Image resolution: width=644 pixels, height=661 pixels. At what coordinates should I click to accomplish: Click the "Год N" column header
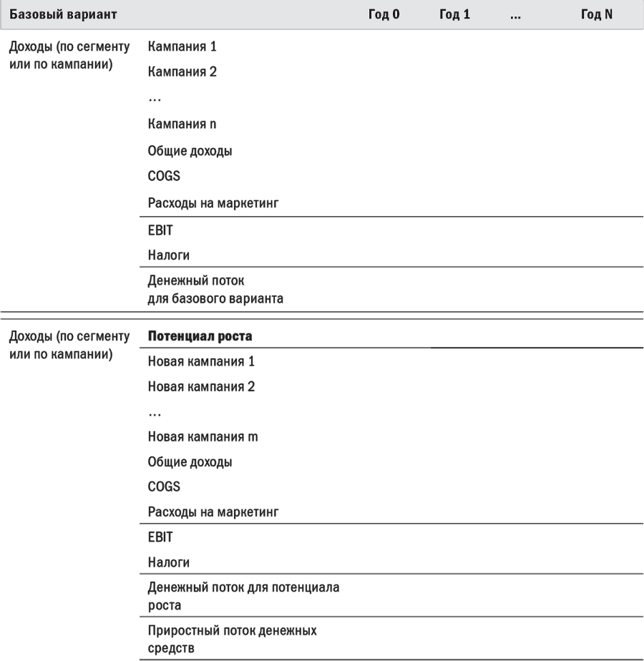pos(596,14)
